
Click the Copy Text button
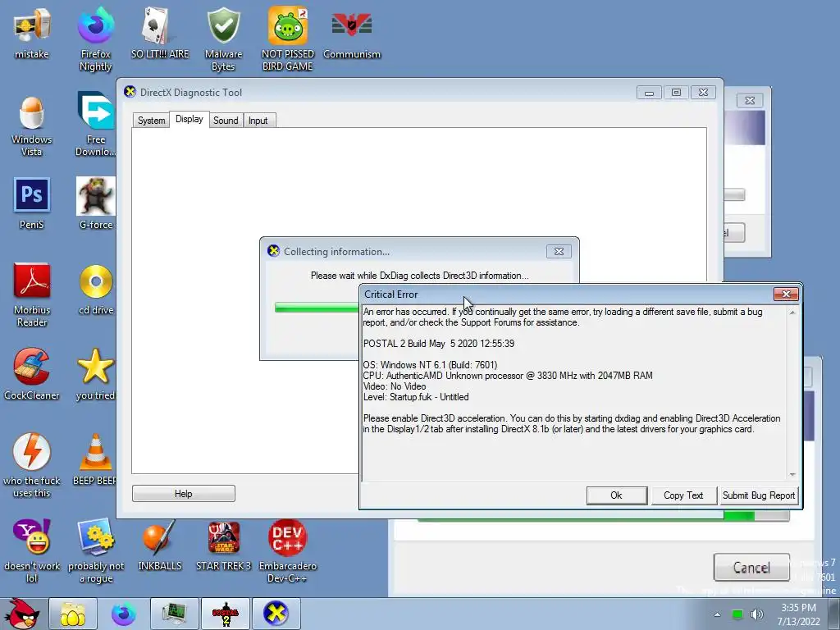[x=683, y=495]
